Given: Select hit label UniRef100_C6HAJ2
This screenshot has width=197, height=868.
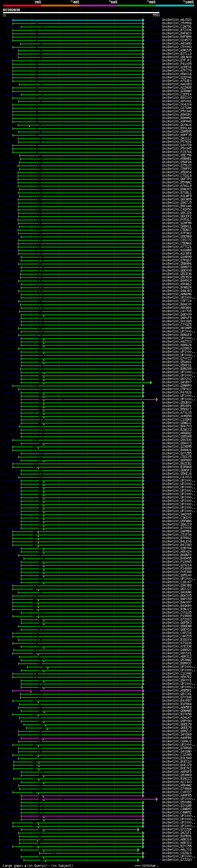Looking at the screenshot, I should pyautogui.click(x=177, y=741).
